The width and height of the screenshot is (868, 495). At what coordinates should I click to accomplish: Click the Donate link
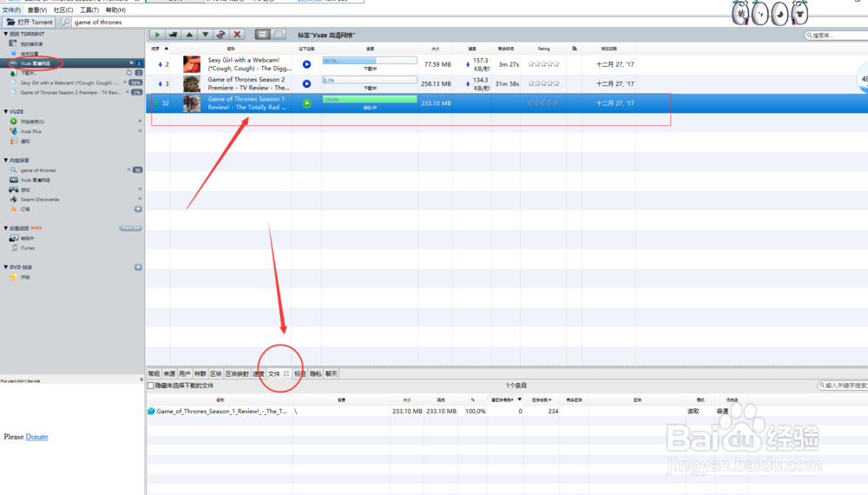click(x=36, y=437)
